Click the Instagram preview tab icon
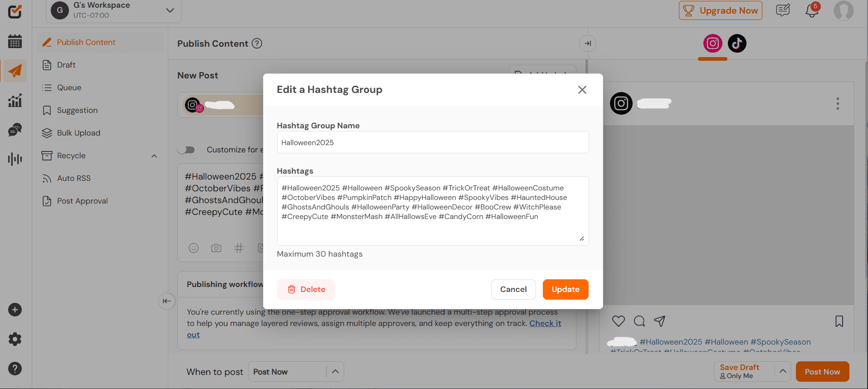868x389 pixels. click(712, 44)
